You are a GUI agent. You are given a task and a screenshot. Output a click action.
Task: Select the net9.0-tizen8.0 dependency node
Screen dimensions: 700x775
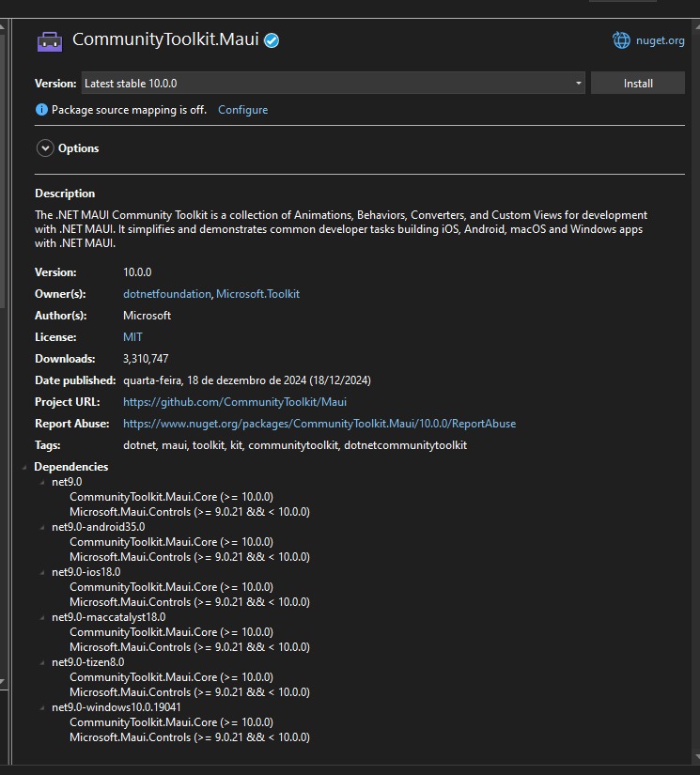coord(88,662)
